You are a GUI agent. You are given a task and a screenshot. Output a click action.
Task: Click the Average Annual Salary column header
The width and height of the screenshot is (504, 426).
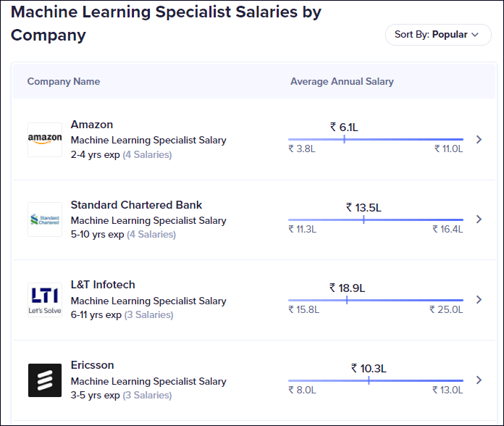click(x=342, y=81)
